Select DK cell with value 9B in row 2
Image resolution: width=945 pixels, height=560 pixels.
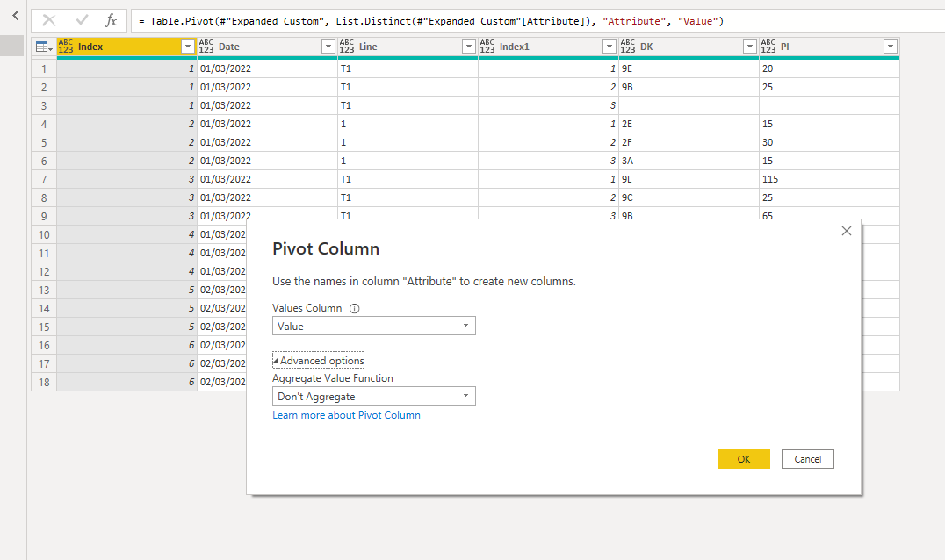click(x=689, y=87)
